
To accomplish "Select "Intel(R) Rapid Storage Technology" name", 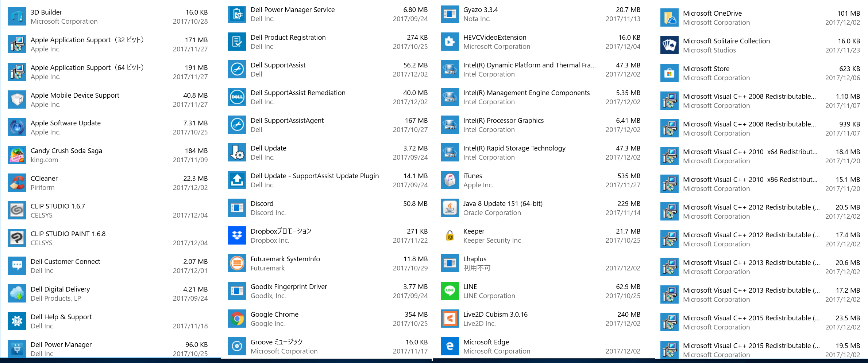I will 514,148.
